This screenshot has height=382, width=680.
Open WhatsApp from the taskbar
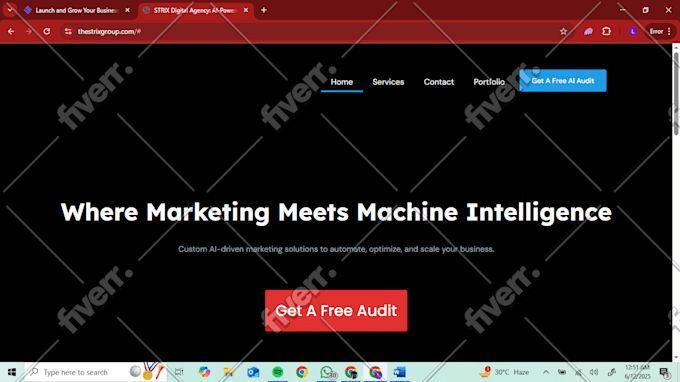tap(327, 372)
